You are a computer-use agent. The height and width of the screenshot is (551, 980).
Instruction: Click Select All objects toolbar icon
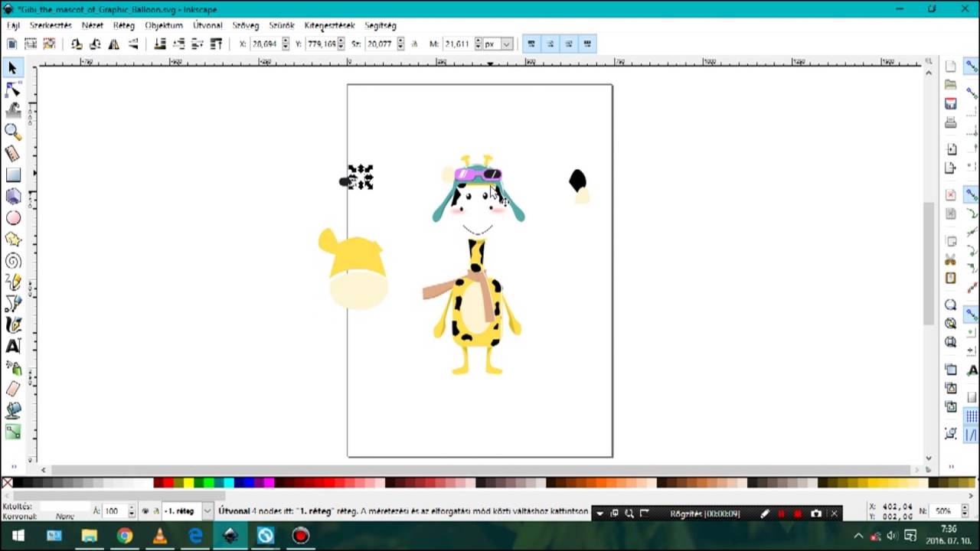click(x=12, y=44)
